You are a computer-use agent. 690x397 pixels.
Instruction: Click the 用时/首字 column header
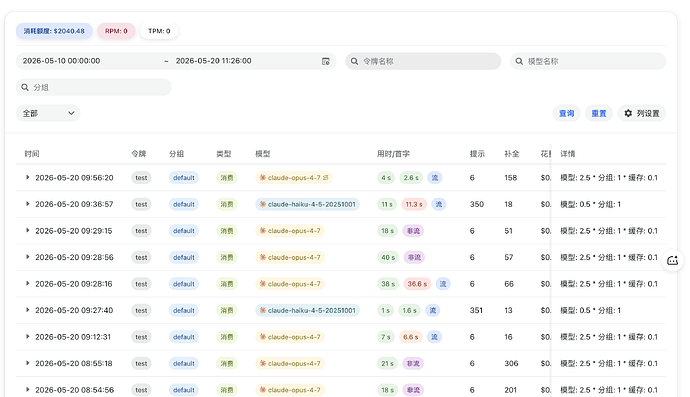click(x=393, y=154)
